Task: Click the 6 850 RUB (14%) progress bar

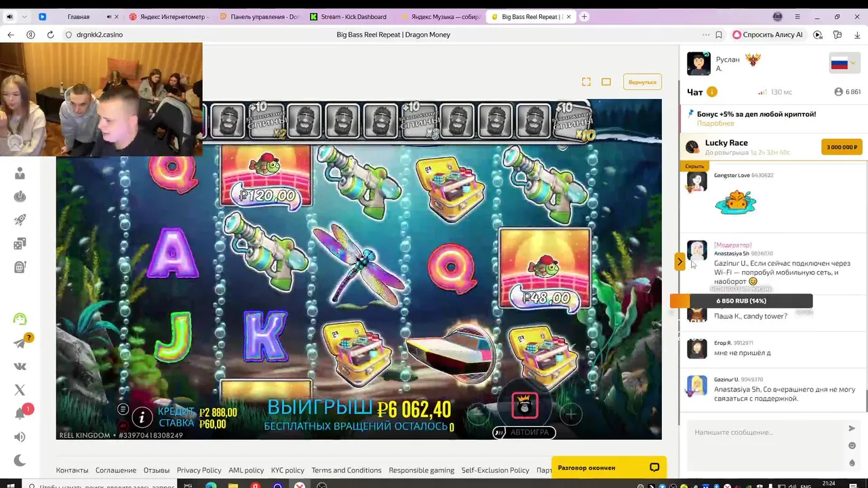Action: 741,301
